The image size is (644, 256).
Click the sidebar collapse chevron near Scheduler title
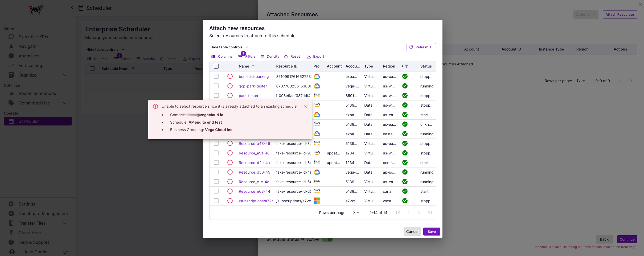pos(72,8)
